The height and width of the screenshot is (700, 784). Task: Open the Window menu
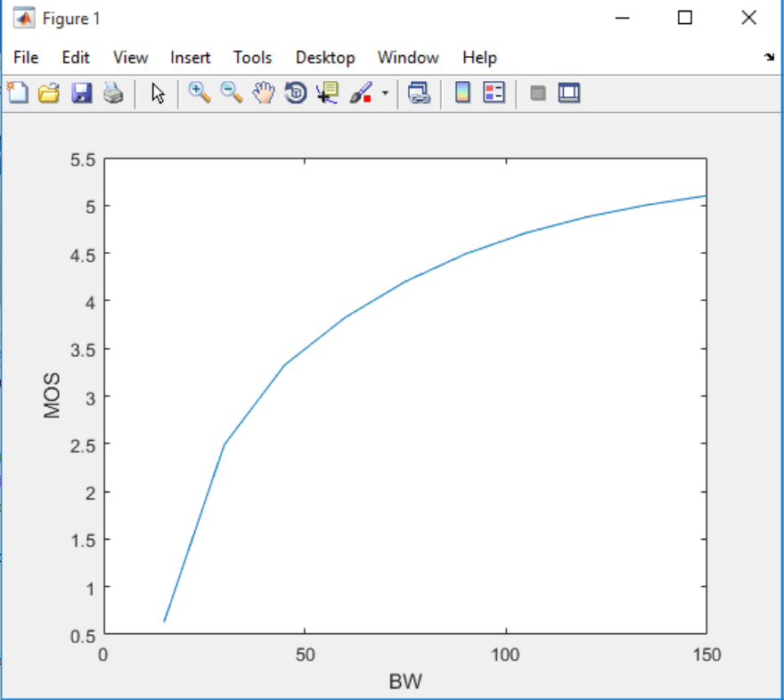[408, 58]
